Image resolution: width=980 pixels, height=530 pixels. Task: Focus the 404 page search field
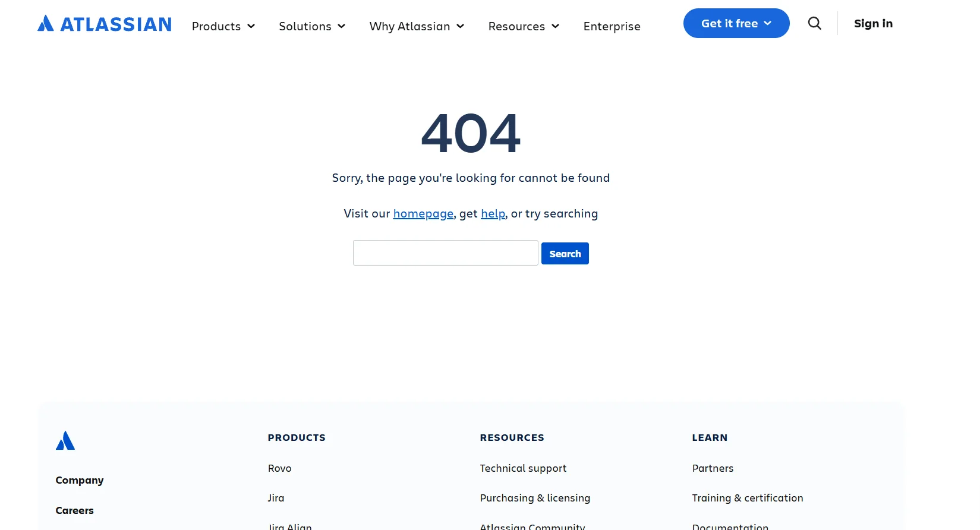446,253
